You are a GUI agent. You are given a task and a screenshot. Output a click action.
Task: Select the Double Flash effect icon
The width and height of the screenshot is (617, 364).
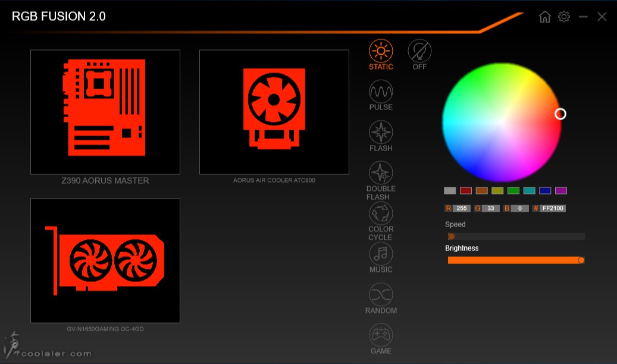click(x=381, y=172)
